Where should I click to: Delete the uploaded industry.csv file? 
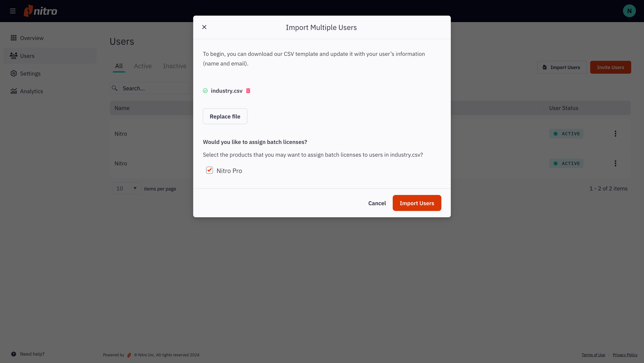[248, 91]
